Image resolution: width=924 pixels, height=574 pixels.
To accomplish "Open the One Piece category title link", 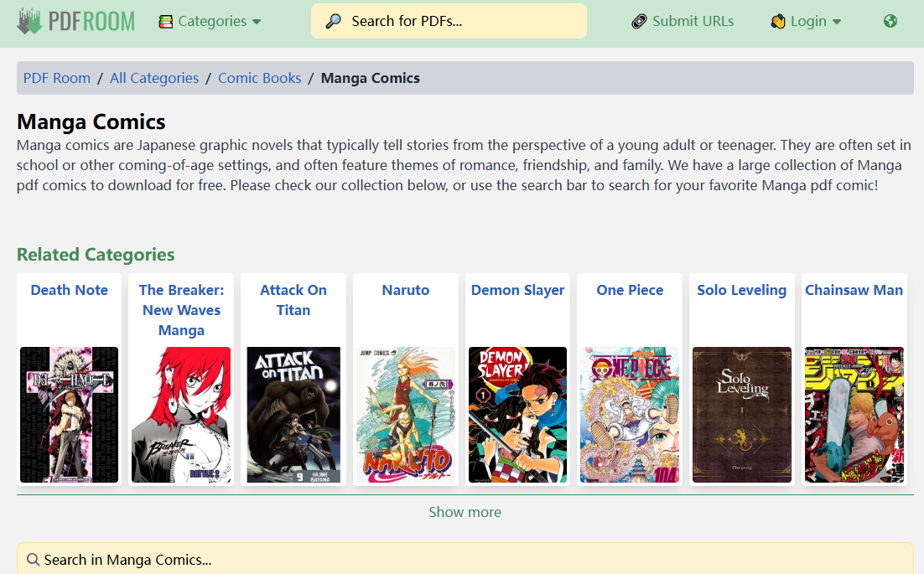I will tap(630, 290).
